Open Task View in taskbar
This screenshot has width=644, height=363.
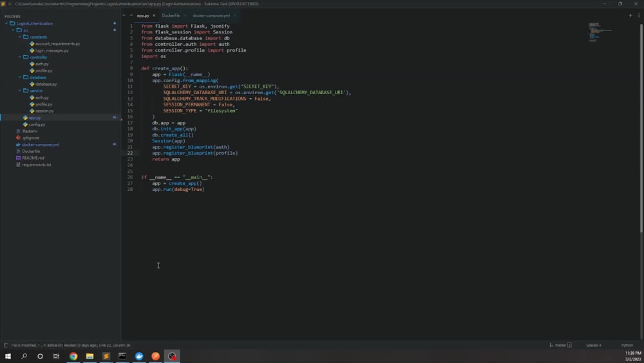(56, 356)
